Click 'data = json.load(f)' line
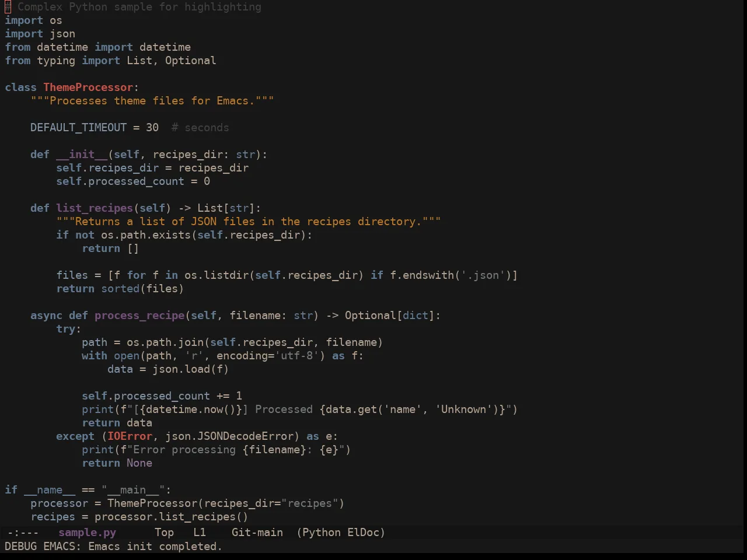Viewport: 747px width, 560px height. (168, 369)
